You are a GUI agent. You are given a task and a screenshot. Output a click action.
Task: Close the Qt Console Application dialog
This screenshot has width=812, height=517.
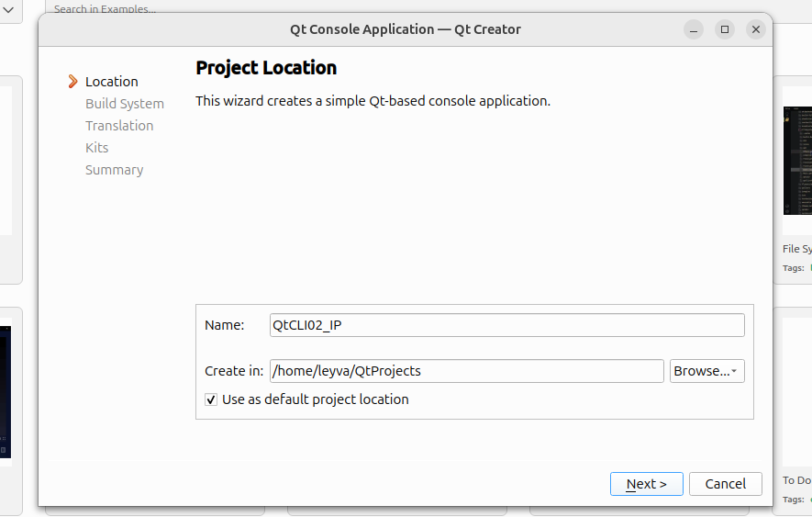(756, 29)
